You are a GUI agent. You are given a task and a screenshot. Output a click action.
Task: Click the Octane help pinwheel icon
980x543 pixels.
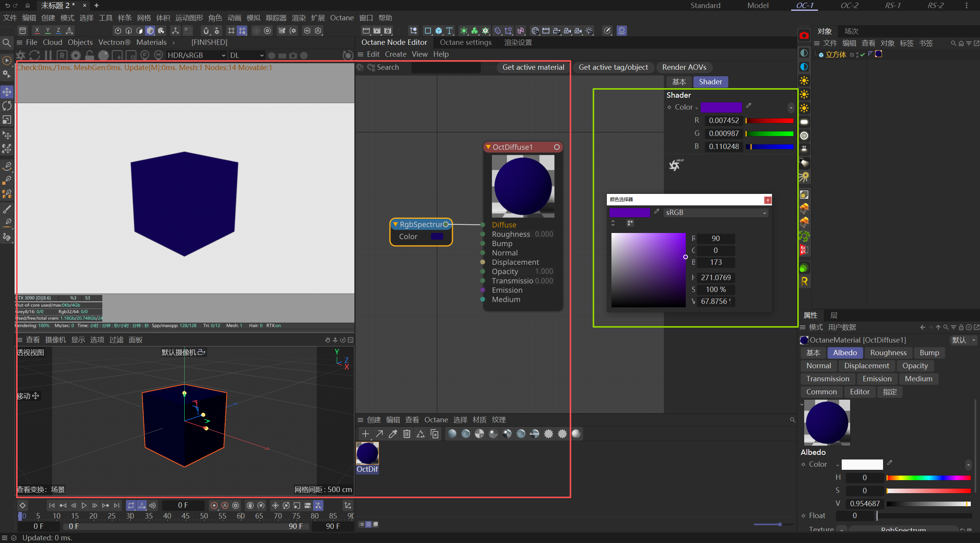point(675,165)
